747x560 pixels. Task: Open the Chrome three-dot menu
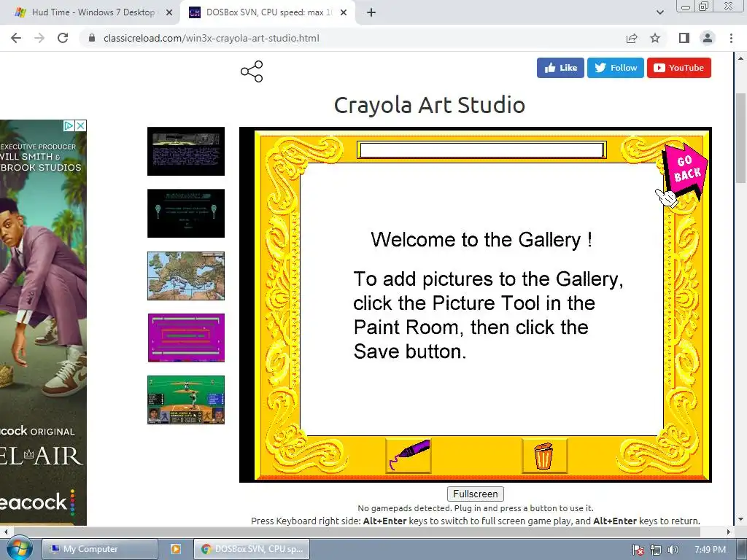tap(731, 38)
